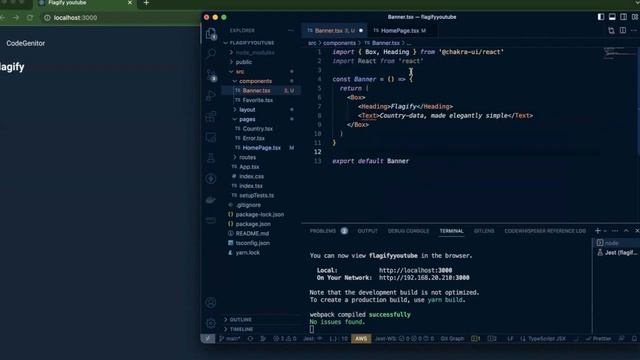Open the Accounts icon in the activity bar
This screenshot has height=360, width=640.
point(211,302)
